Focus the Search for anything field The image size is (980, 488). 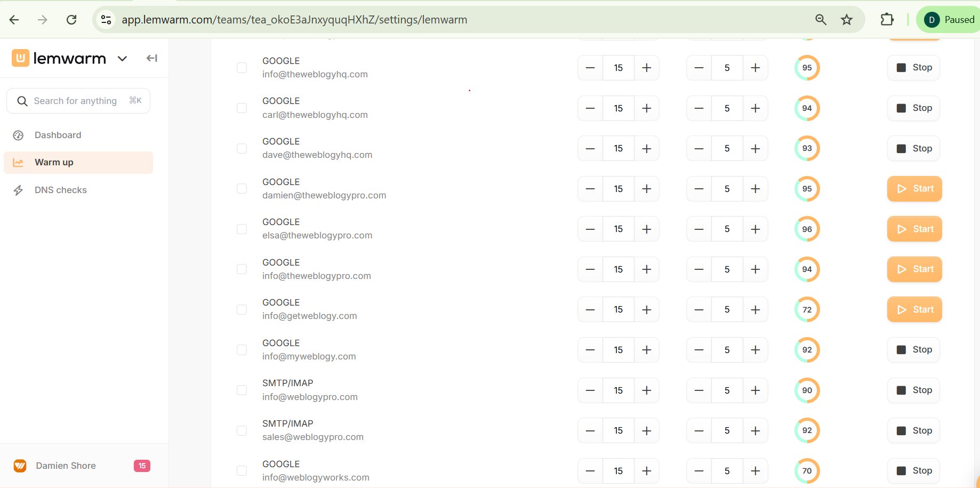(78, 101)
